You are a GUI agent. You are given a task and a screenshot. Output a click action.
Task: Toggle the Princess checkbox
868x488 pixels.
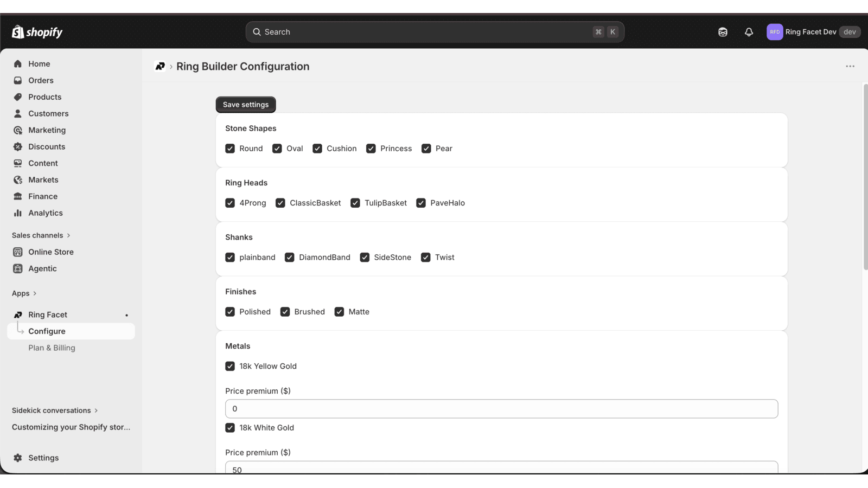[x=371, y=149]
